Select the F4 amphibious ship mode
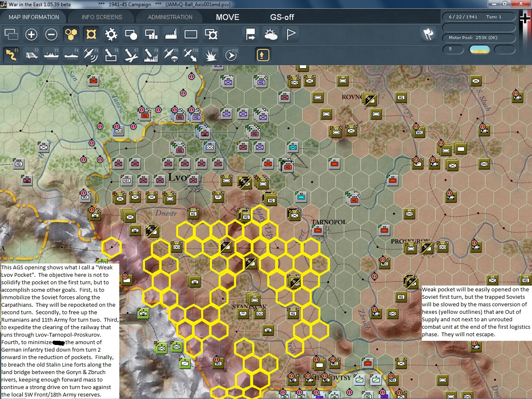The width and height of the screenshot is (532, 399). (71, 55)
